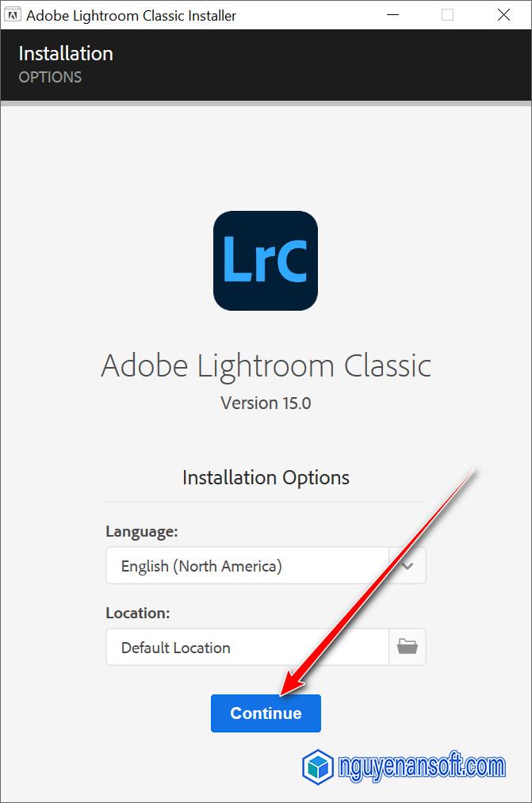Click the Installation header title
Viewport: 532px width, 803px height.
[66, 53]
